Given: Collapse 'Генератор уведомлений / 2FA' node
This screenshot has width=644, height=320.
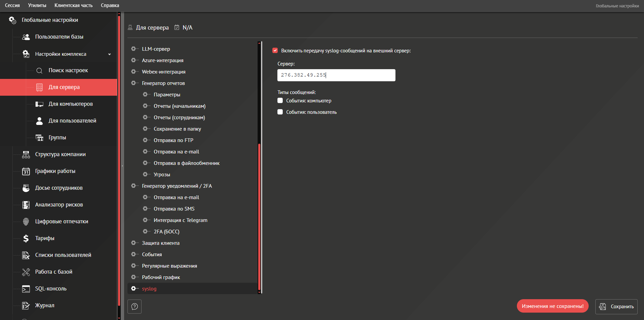Looking at the screenshot, I should pos(133,186).
